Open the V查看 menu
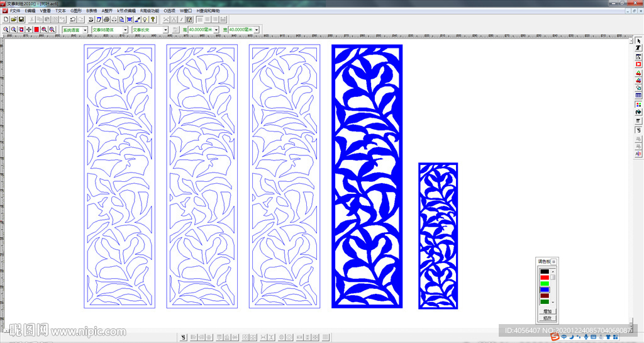 point(45,11)
